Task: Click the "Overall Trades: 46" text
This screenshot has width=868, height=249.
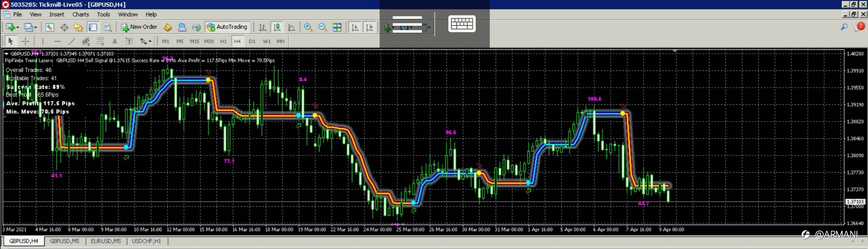Action: (x=29, y=70)
